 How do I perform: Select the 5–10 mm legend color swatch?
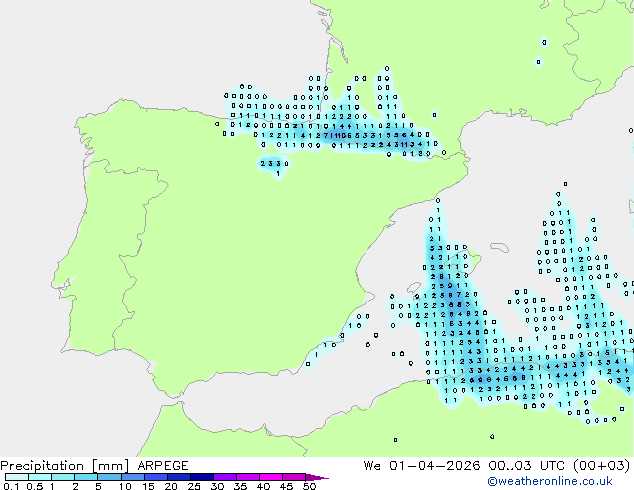point(109,477)
